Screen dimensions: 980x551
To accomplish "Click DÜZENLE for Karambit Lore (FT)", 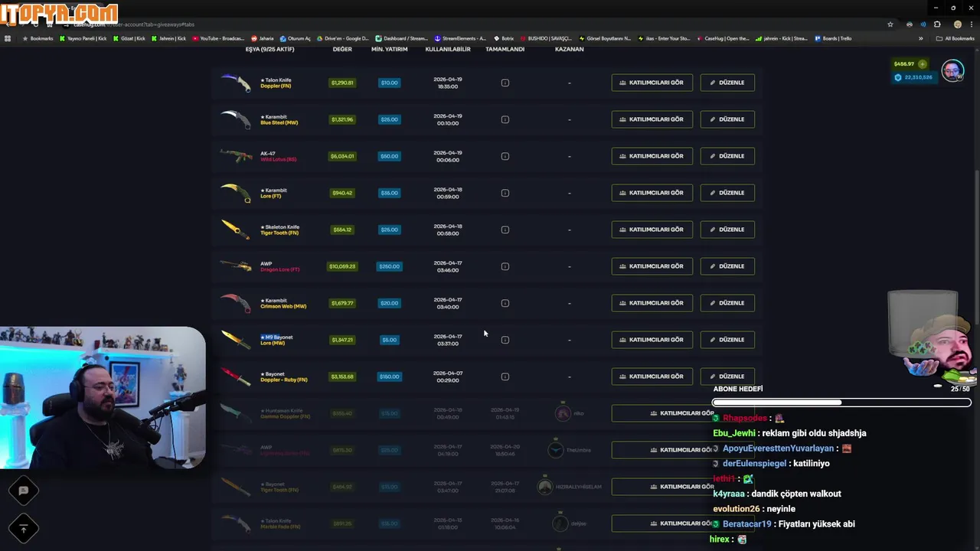I will pyautogui.click(x=727, y=193).
